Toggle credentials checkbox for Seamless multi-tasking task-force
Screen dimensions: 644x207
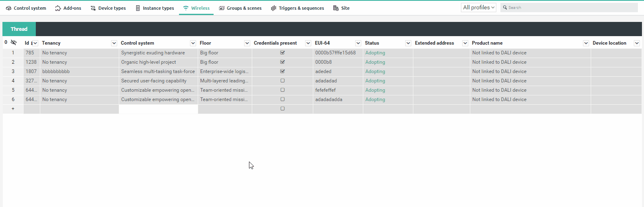[282, 71]
